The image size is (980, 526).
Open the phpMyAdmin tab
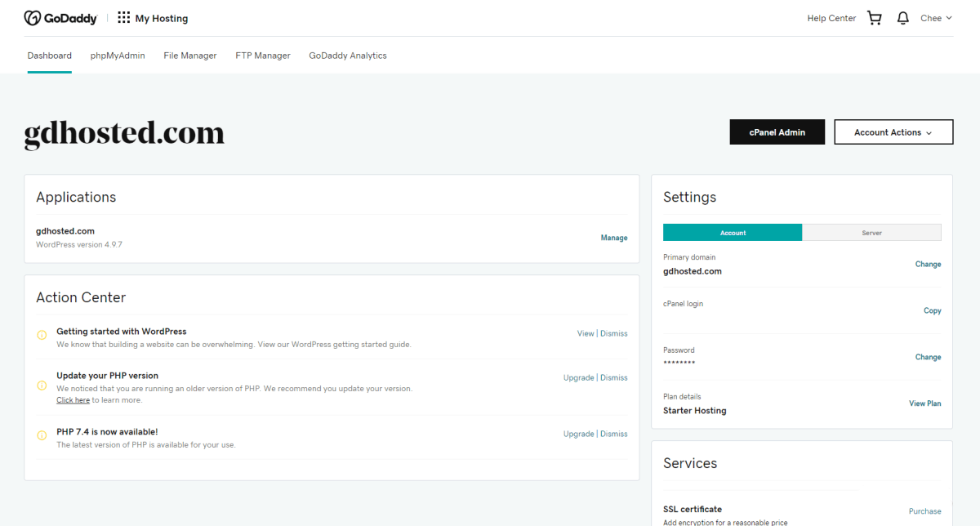pyautogui.click(x=118, y=56)
